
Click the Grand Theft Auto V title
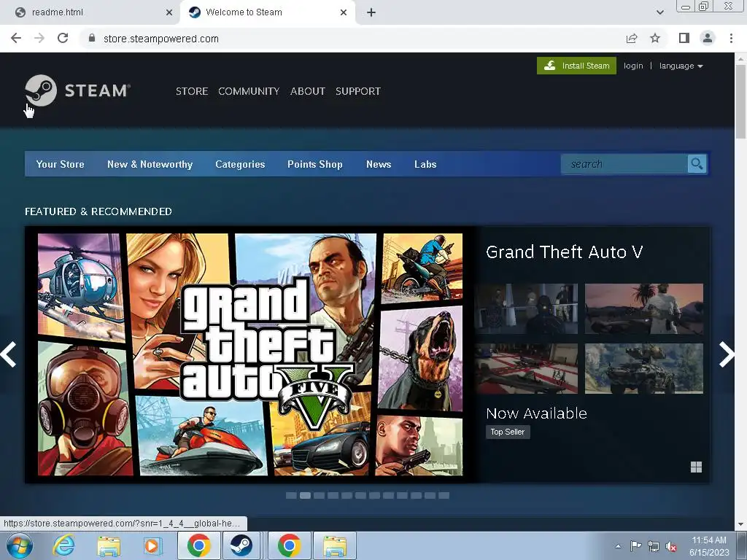pos(564,252)
